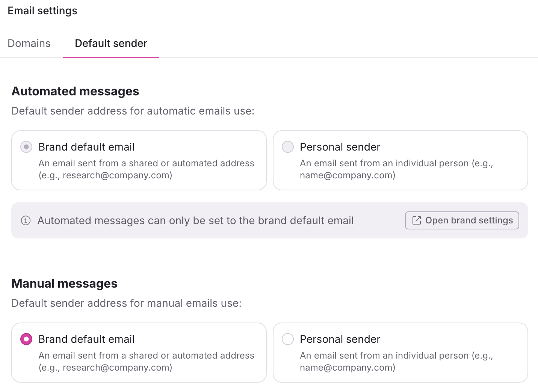Screen dimensions: 538x392
Task: Click the Email settings heading
Action: tap(42, 11)
